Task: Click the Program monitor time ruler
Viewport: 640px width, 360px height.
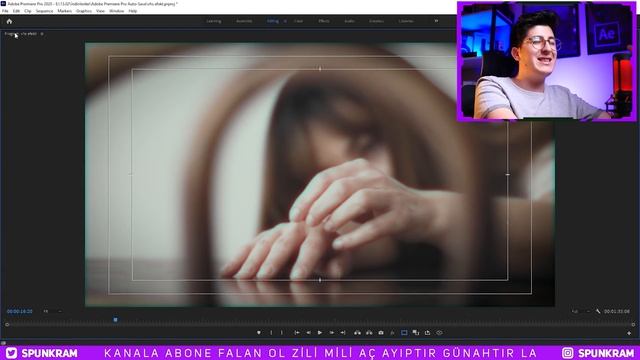Action: 320,320
